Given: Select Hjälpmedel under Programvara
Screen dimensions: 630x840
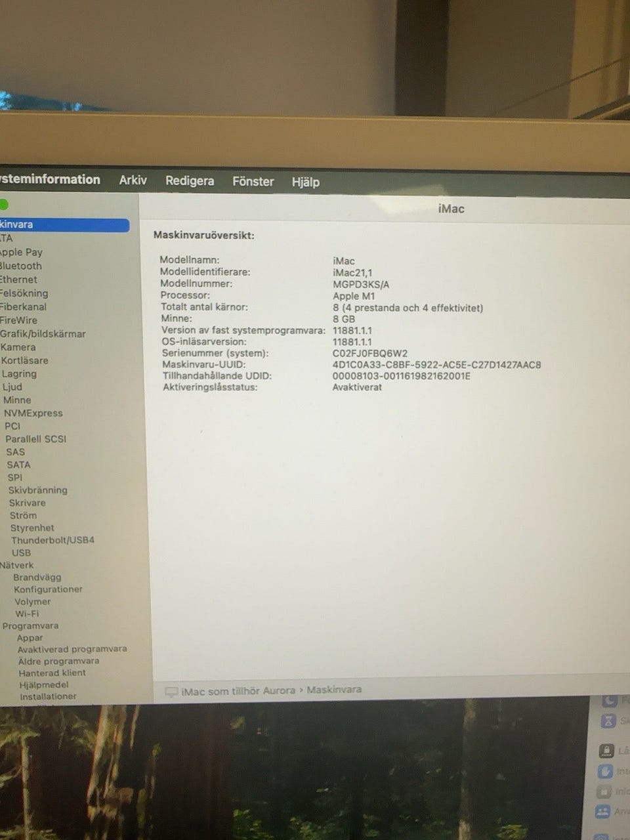Looking at the screenshot, I should coord(44,684).
